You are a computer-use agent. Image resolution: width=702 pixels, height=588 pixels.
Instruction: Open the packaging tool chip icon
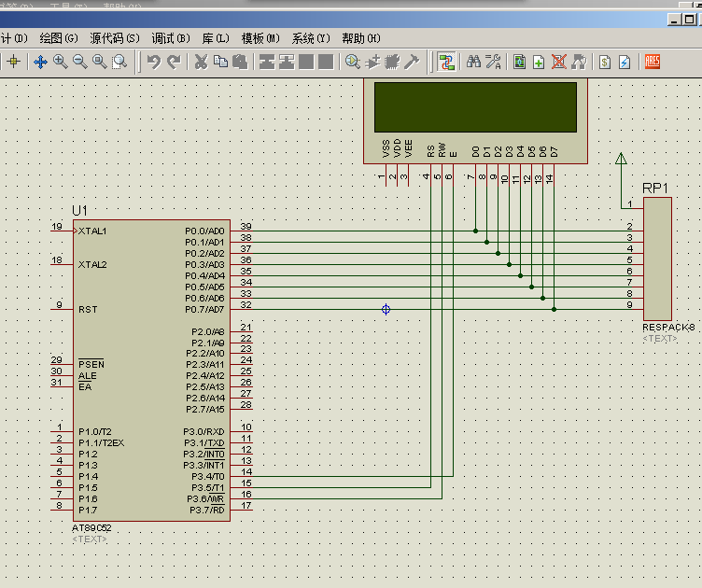(x=392, y=62)
